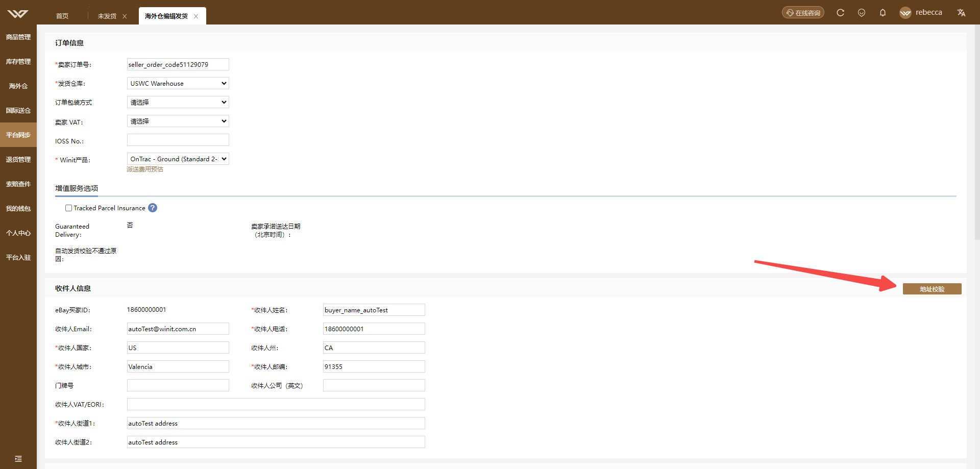
Task: Close the 未发货 tab
Action: [x=125, y=16]
